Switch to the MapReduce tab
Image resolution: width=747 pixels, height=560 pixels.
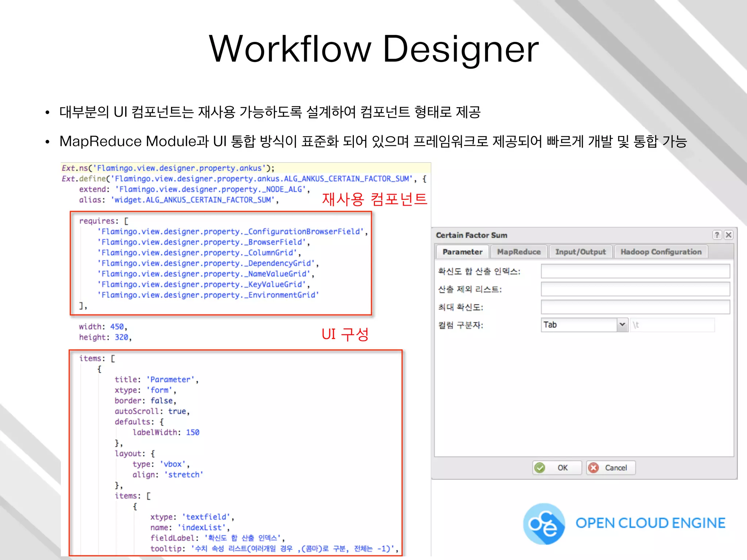click(x=519, y=252)
